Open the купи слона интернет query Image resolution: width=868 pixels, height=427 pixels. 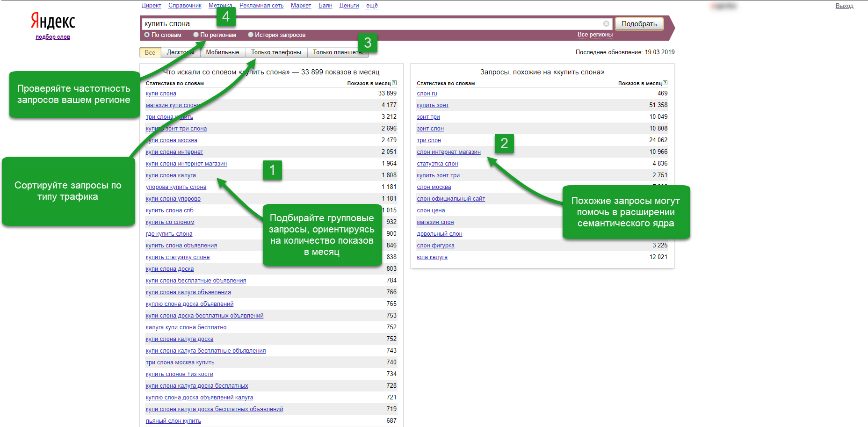tap(174, 152)
